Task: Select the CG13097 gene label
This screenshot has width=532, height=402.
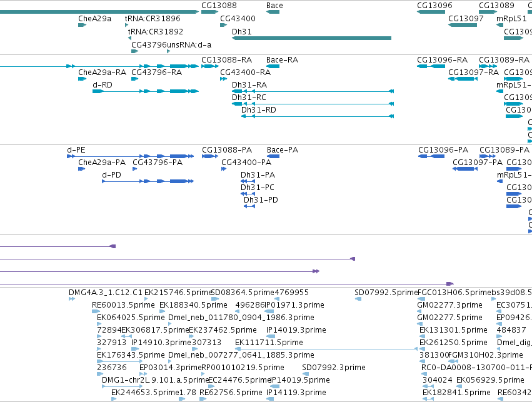Action: tap(466, 19)
